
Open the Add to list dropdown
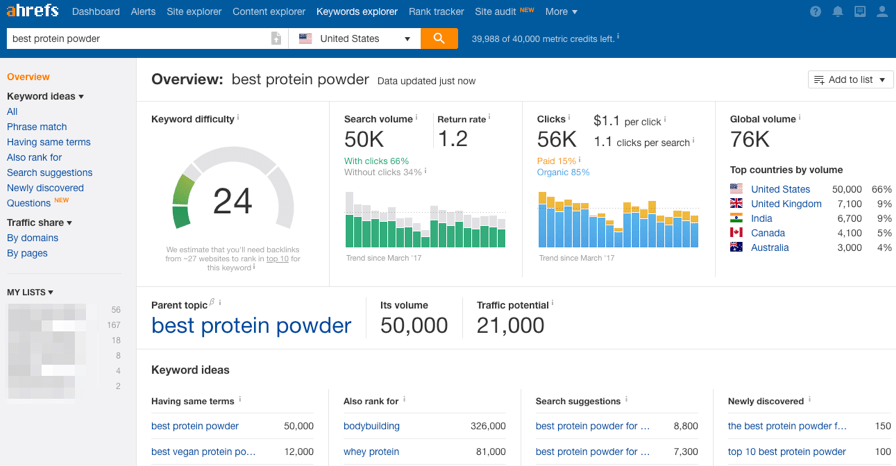tap(850, 79)
